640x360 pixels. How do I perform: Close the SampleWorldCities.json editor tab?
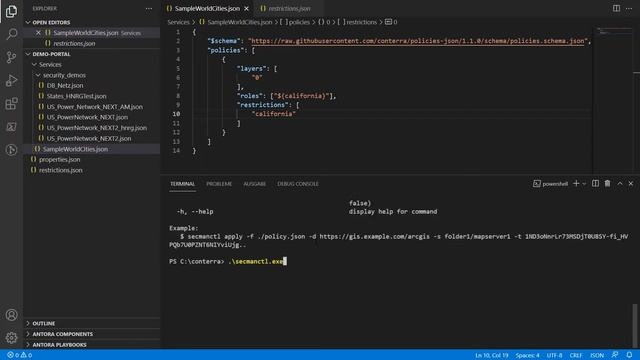pos(247,9)
